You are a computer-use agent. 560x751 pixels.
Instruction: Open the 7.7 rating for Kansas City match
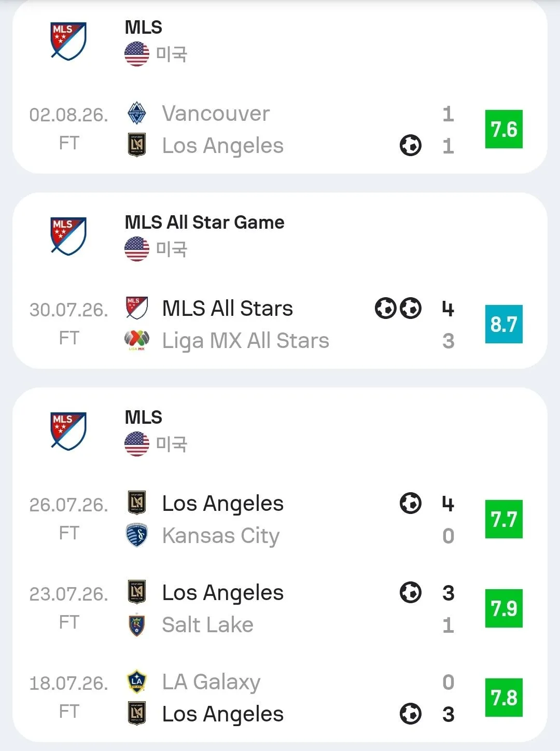point(504,519)
